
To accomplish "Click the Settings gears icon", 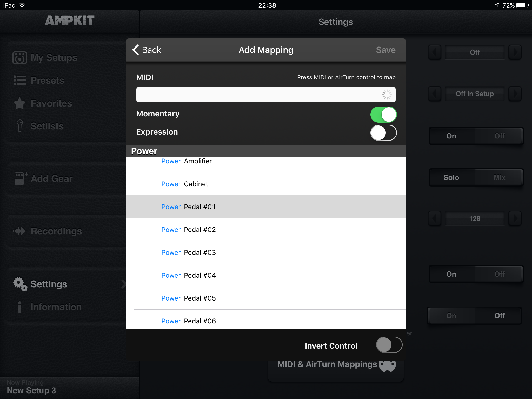I will 20,284.
